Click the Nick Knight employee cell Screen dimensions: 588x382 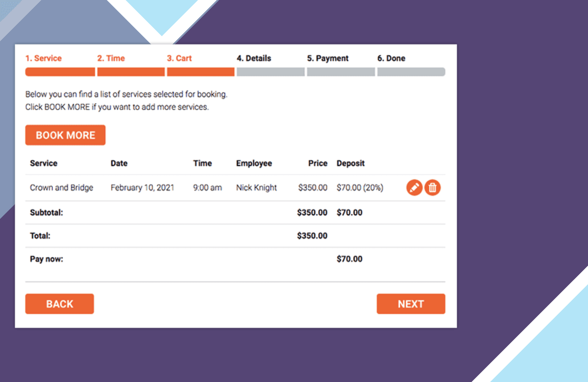point(256,188)
